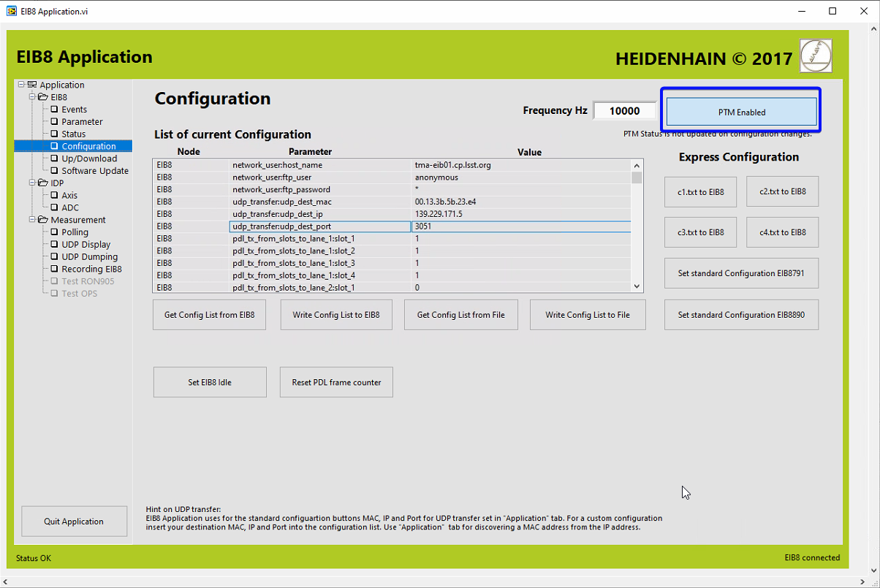The image size is (880, 588).
Task: Click the Up/Download page icon in the tree
Action: coord(54,159)
